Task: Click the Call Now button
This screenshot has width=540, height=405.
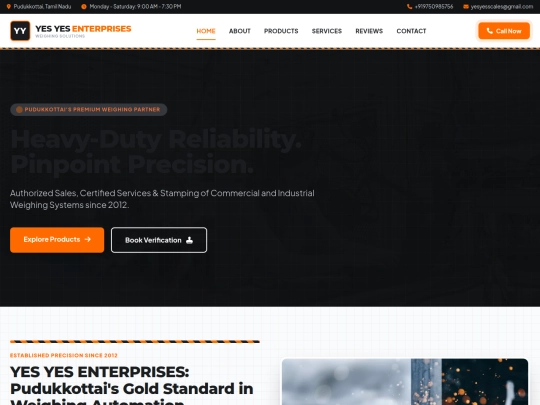Action: pyautogui.click(x=504, y=31)
